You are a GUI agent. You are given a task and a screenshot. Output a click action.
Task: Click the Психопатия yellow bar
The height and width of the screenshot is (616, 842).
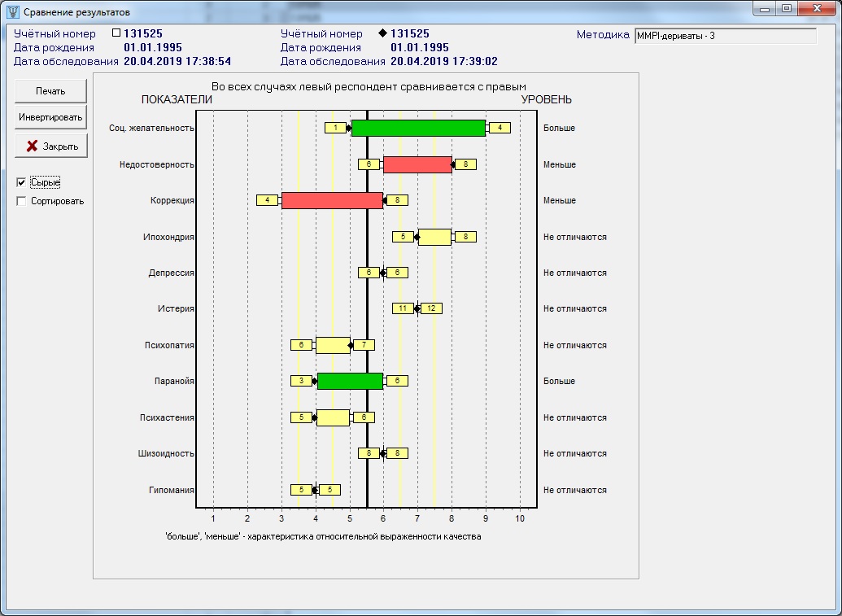click(333, 345)
